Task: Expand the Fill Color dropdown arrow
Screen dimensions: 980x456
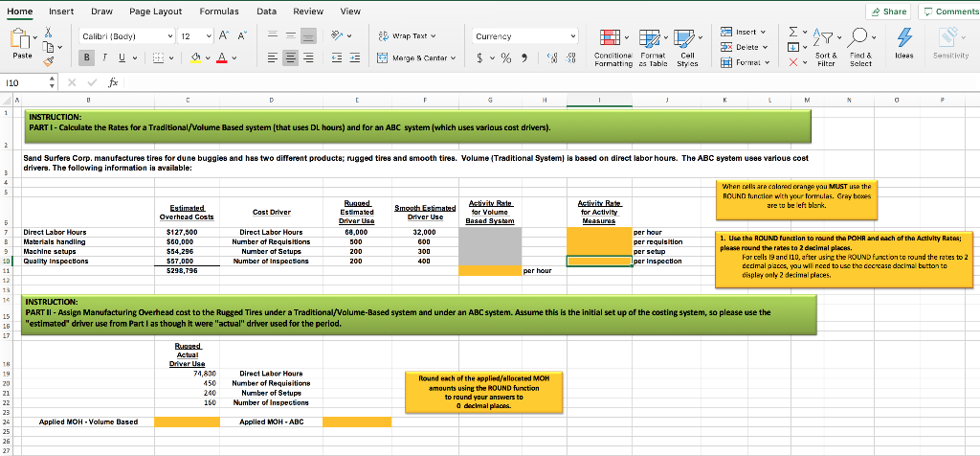Action: coord(207,58)
